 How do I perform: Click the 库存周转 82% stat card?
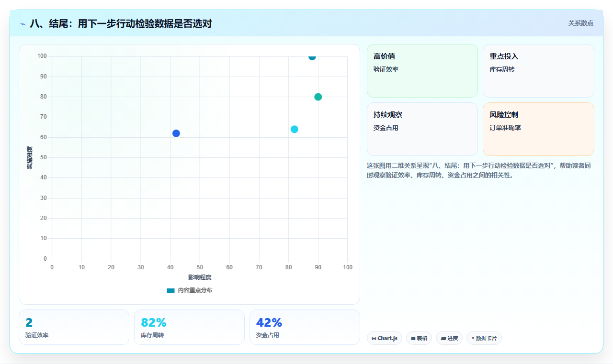pyautogui.click(x=189, y=327)
